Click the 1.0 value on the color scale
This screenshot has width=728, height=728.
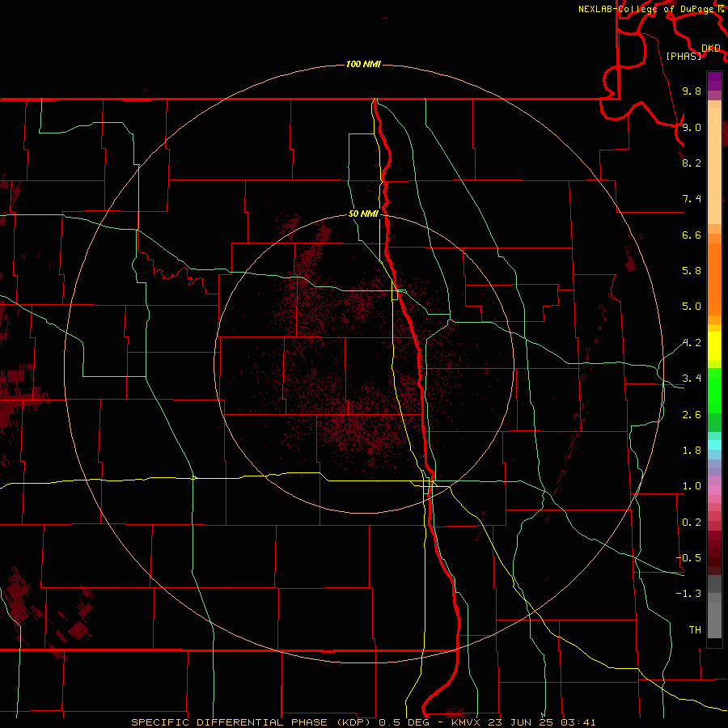692,486
